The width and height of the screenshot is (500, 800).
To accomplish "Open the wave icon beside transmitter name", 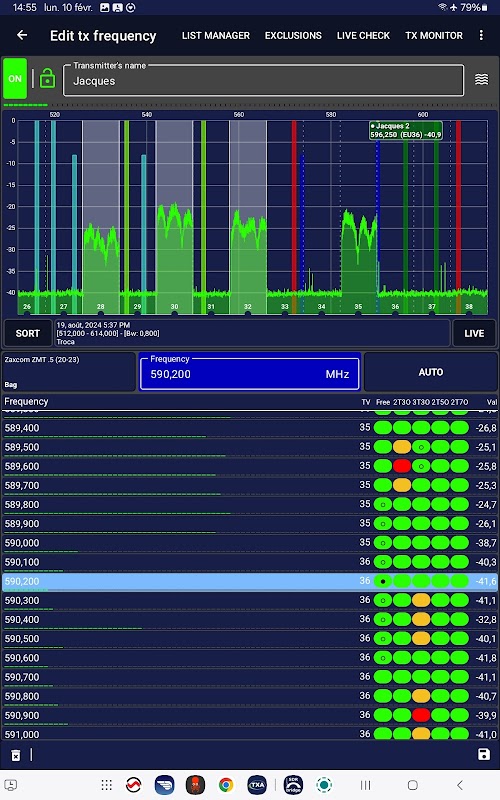I will [482, 80].
